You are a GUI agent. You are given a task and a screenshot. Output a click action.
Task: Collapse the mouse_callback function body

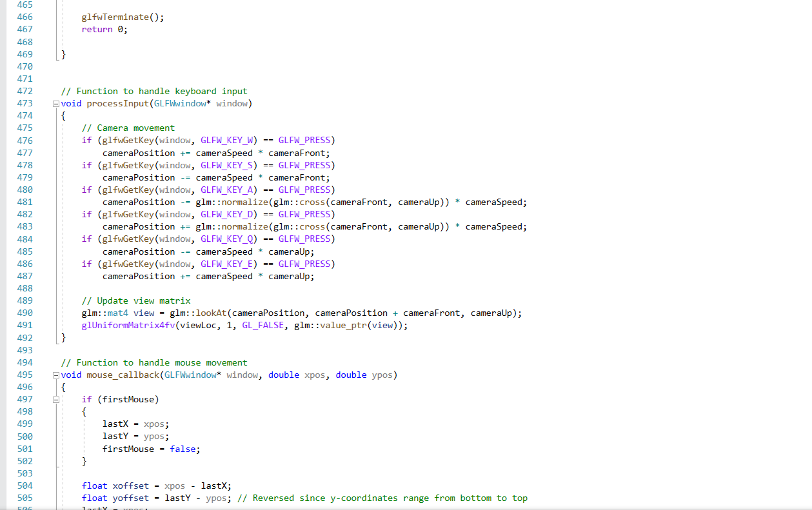(55, 375)
